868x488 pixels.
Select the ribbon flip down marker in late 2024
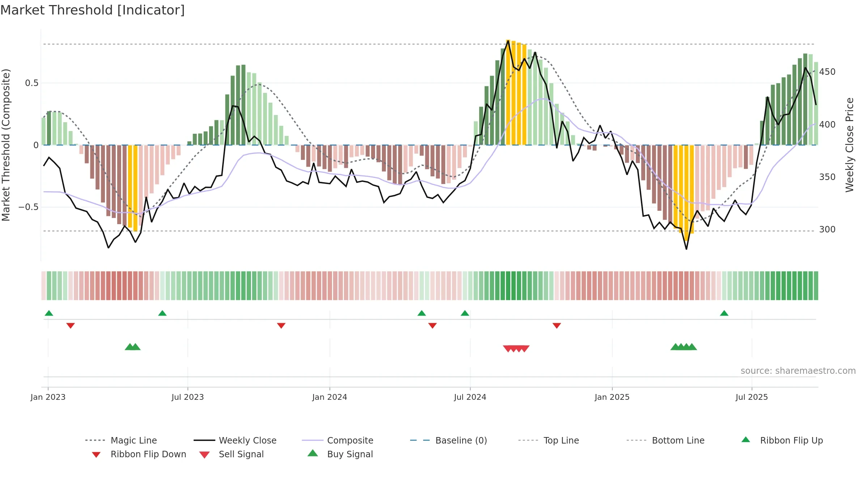coord(557,326)
